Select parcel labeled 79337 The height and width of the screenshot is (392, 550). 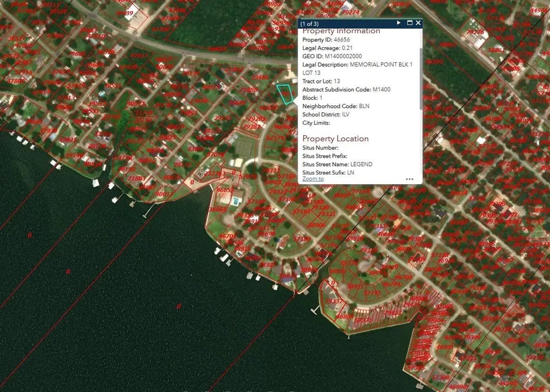[333, 302]
